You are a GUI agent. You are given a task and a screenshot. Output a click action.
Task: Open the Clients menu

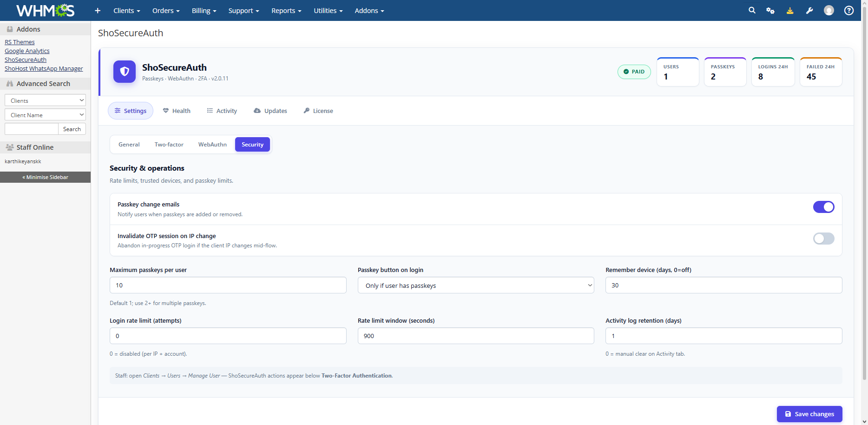click(126, 10)
